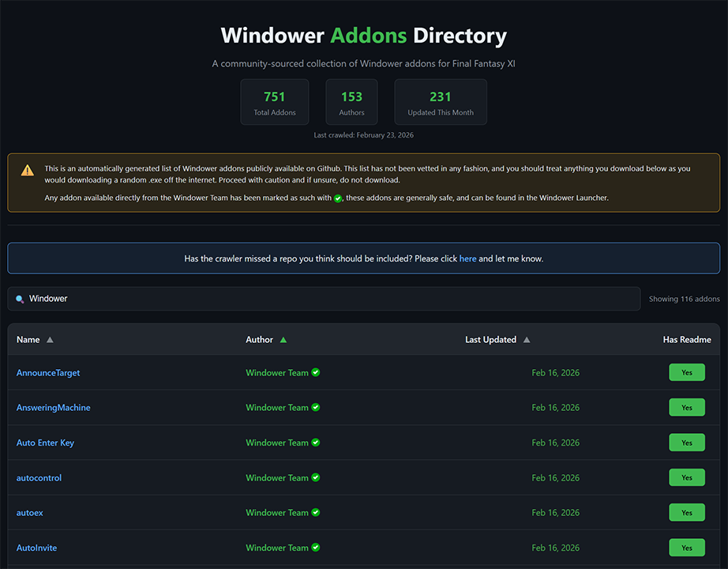Toggle the Yes readme badge for autoex
This screenshot has width=728, height=569.
(x=686, y=513)
